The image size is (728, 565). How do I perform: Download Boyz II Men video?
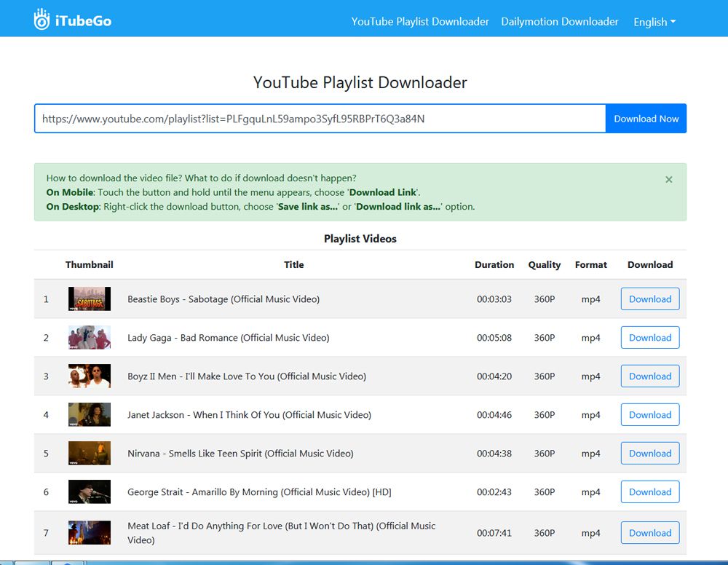[x=650, y=376]
